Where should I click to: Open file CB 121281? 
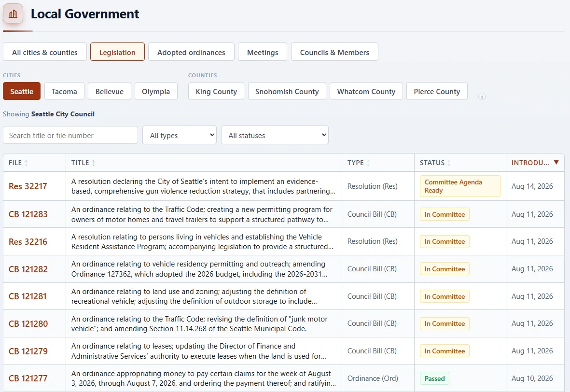(28, 296)
